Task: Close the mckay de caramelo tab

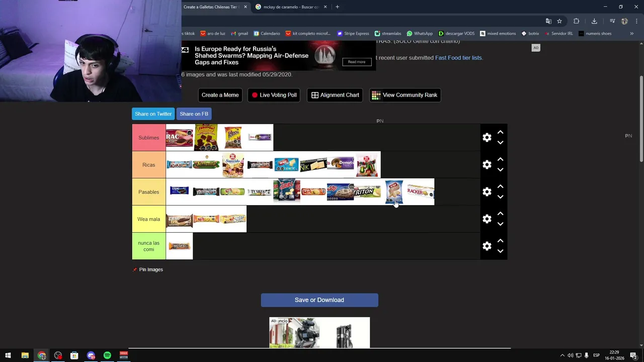Action: coord(326,7)
